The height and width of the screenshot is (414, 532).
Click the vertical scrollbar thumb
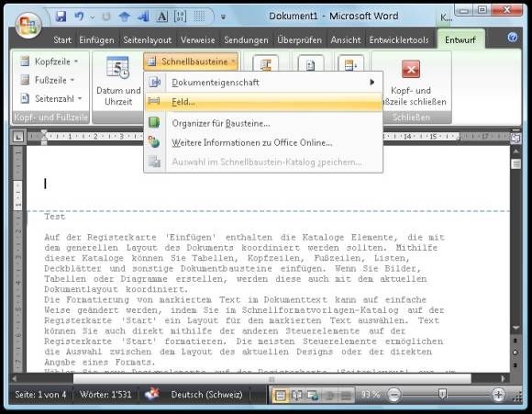[515, 163]
